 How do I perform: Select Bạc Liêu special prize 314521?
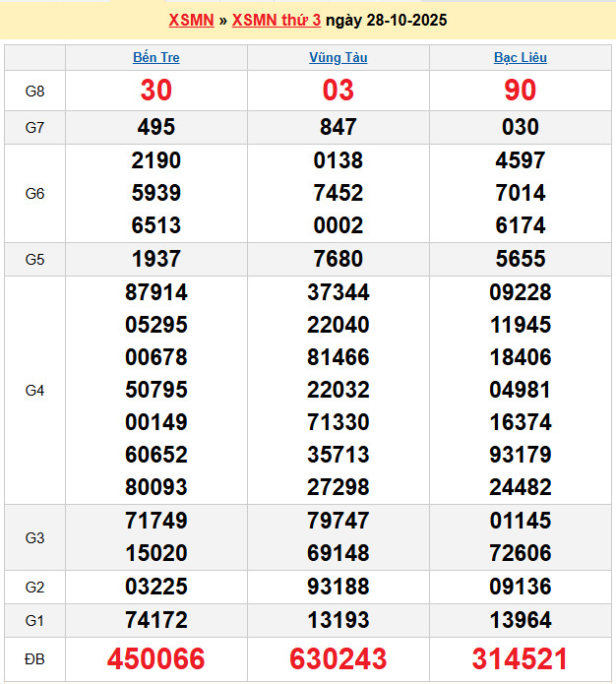(520, 658)
